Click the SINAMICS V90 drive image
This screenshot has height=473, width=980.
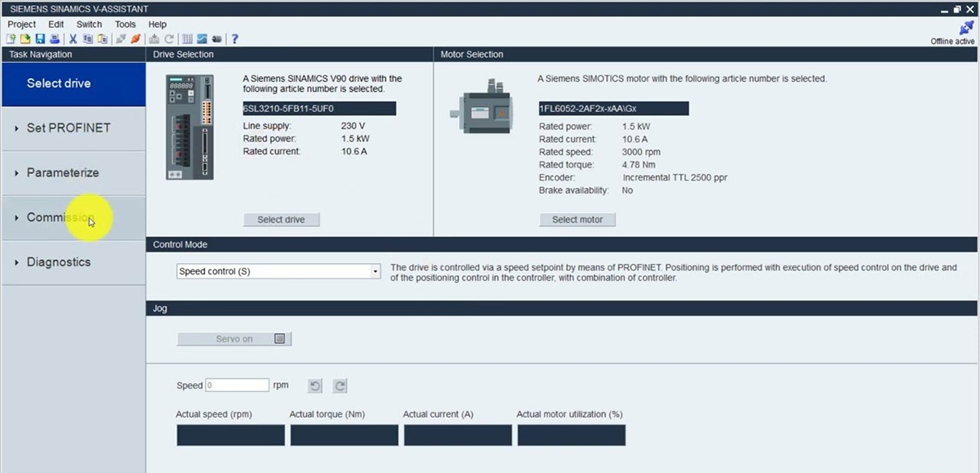pos(189,127)
